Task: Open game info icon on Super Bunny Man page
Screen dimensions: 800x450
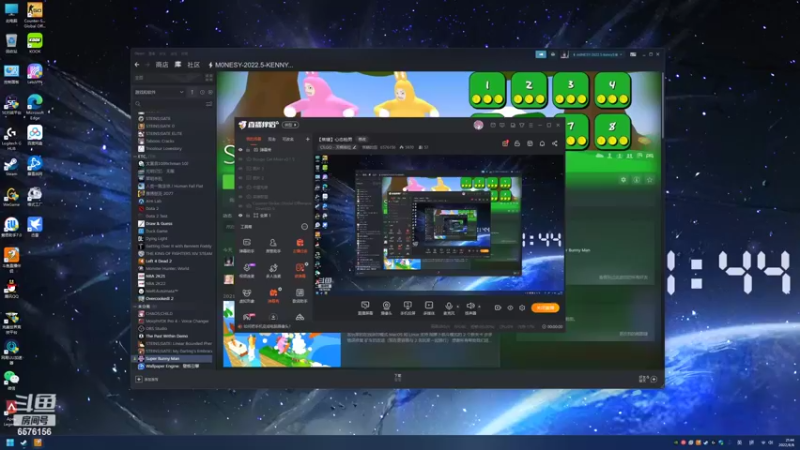Action: coord(636,180)
